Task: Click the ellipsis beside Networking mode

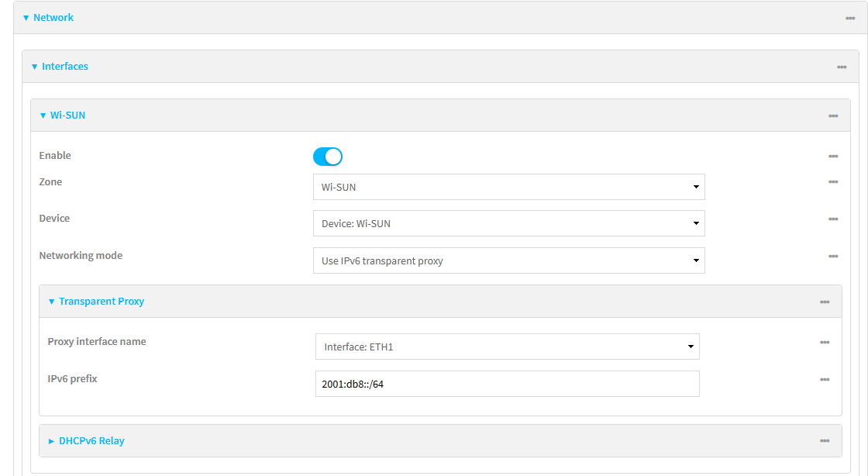Action: point(833,256)
